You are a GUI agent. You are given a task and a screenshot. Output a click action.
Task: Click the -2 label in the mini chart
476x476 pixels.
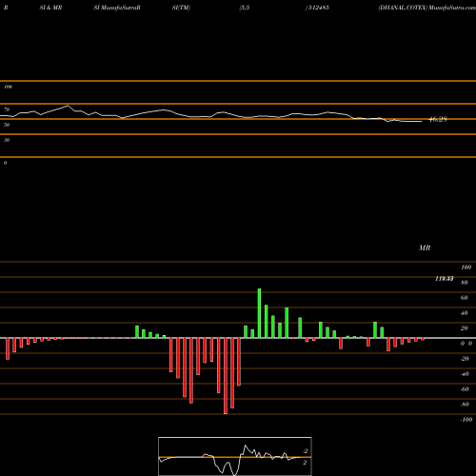306,451
